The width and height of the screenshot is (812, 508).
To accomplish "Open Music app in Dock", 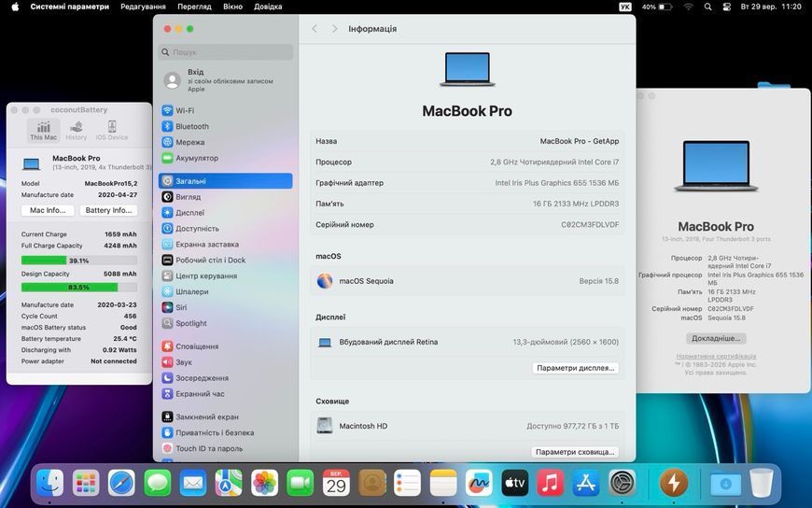I will coord(551,483).
